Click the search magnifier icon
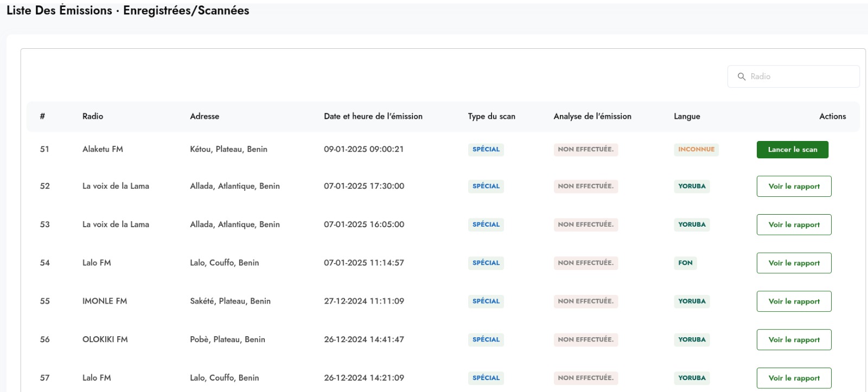The width and height of the screenshot is (868, 392). tap(741, 76)
